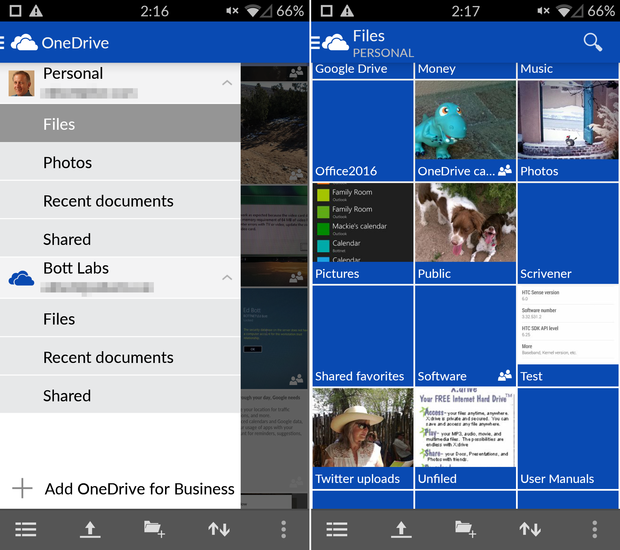Image resolution: width=620 pixels, height=550 pixels.
Task: Tap new folder icon on right screen toolbar
Action: pyautogui.click(x=465, y=529)
